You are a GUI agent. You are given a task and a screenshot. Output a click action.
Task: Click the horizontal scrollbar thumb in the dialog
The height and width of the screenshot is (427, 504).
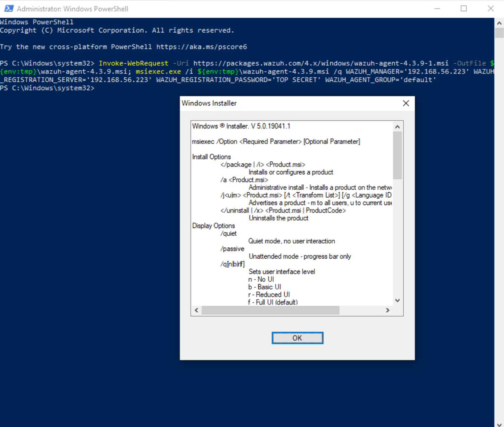(271, 310)
